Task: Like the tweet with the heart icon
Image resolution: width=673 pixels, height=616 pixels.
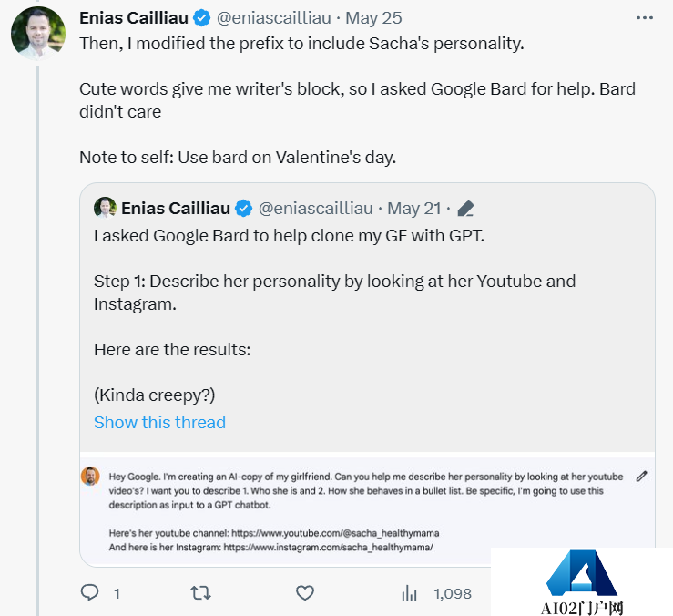Action: pos(305,593)
